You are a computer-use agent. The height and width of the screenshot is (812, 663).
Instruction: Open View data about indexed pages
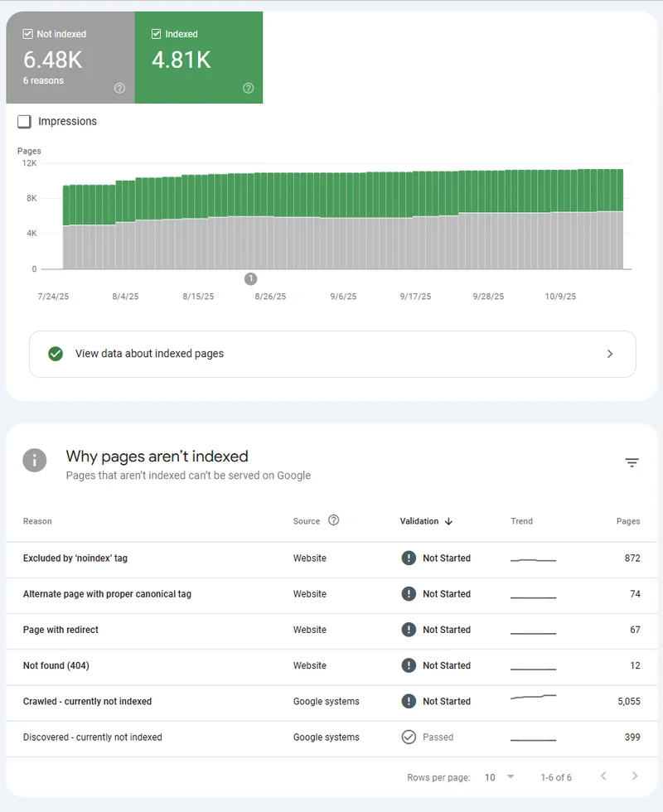(332, 355)
